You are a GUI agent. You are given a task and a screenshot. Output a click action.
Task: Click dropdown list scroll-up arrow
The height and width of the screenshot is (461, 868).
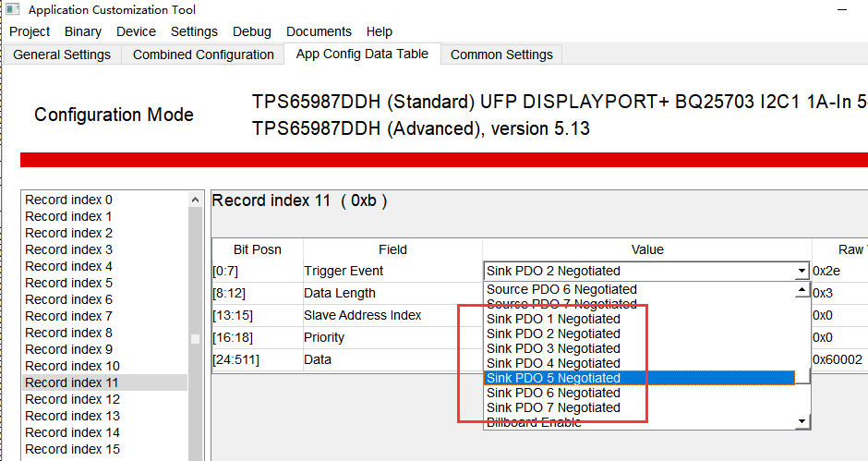point(802,290)
